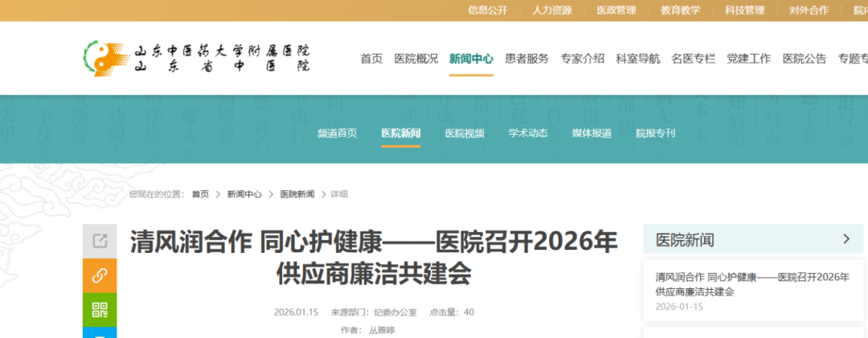Open 专家介绍 in main navigation
This screenshot has height=338, width=868.
point(583,59)
